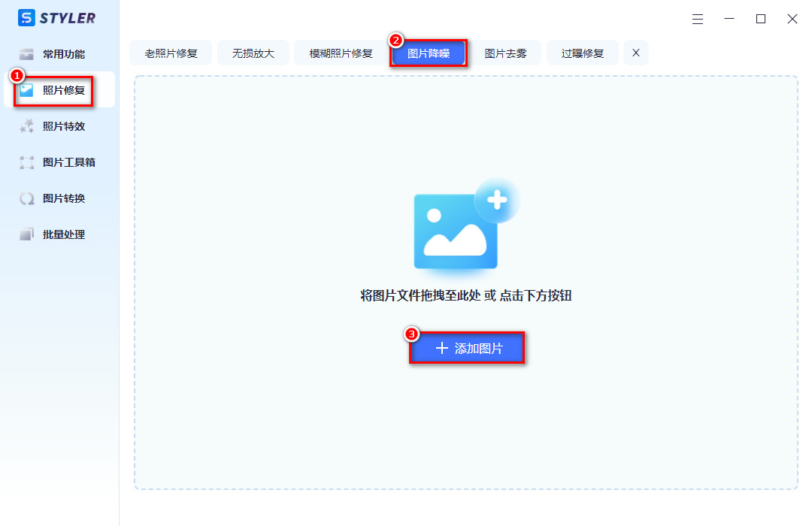Click the 添加图片 button

(x=467, y=347)
